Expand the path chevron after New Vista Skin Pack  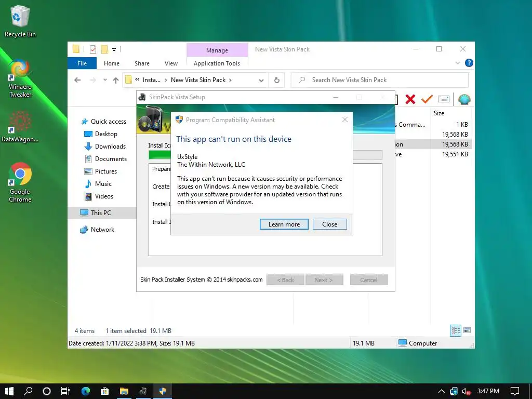230,80
